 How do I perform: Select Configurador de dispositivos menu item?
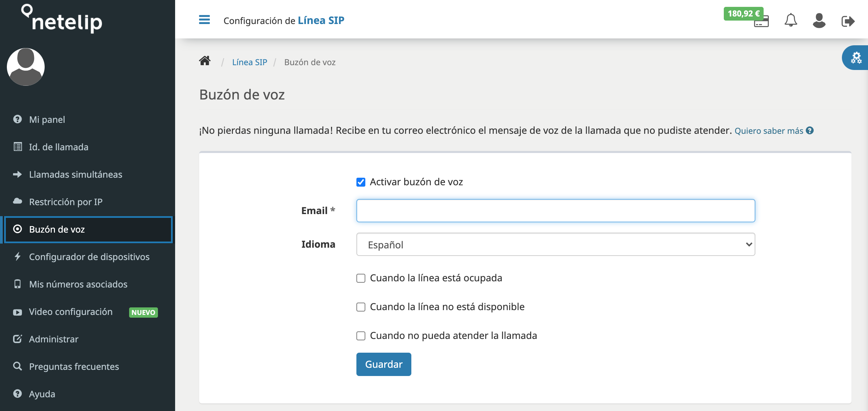(x=89, y=257)
